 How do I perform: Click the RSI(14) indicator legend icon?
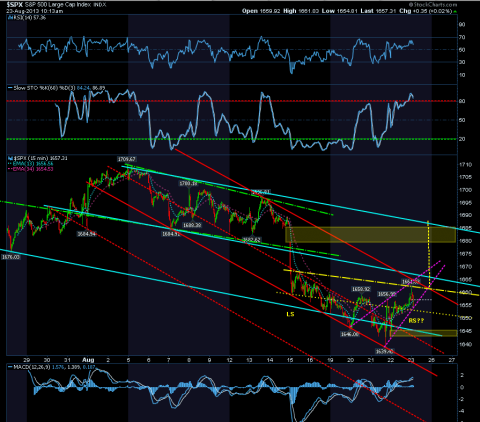9,18
